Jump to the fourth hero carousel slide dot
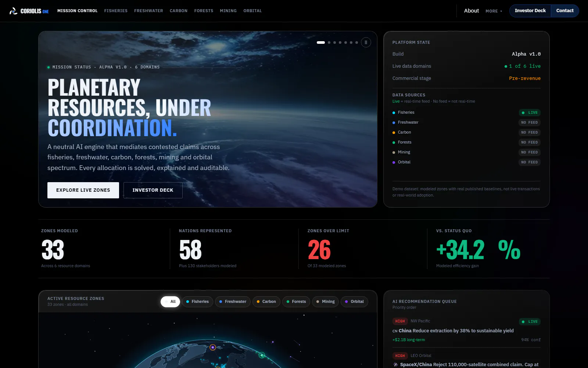Image resolution: width=588 pixels, height=368 pixels. 340,43
